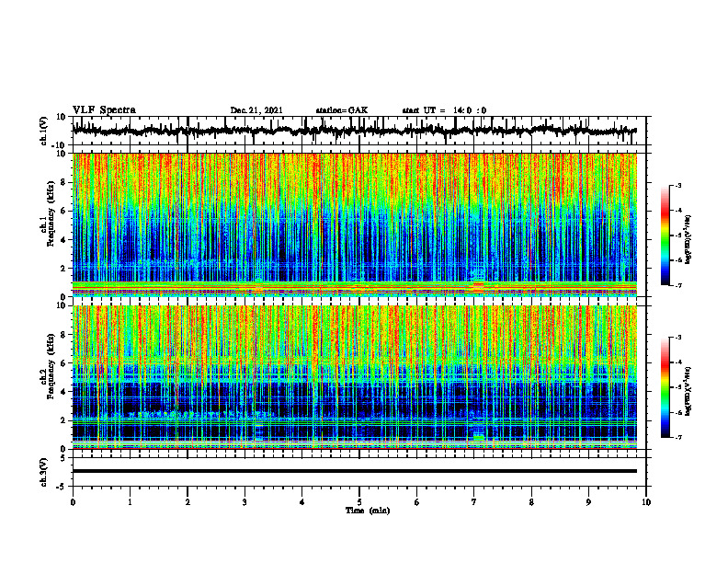
Task: Click the time axis tick label "0"
Action: [73, 502]
